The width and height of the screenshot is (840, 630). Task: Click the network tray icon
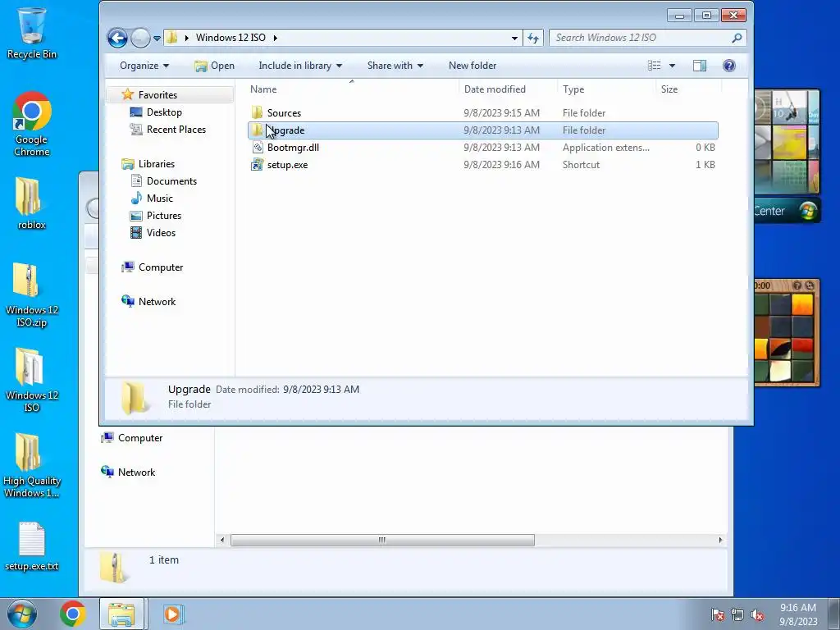pyautogui.click(x=737, y=615)
